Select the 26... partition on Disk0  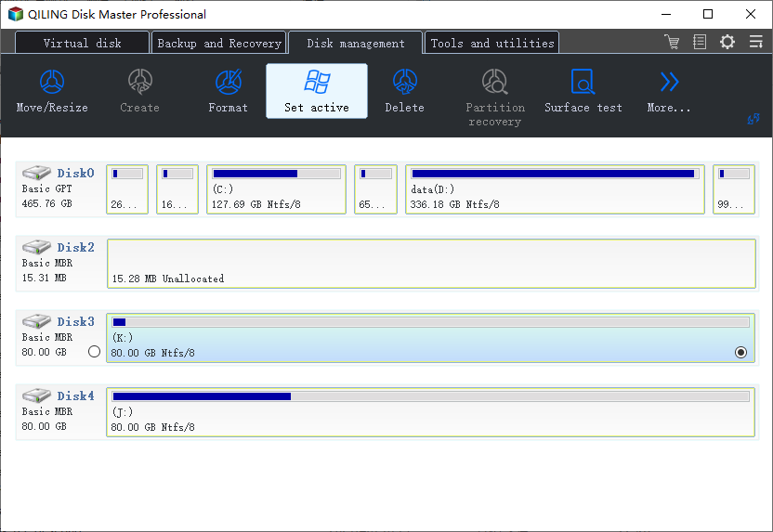click(x=127, y=189)
